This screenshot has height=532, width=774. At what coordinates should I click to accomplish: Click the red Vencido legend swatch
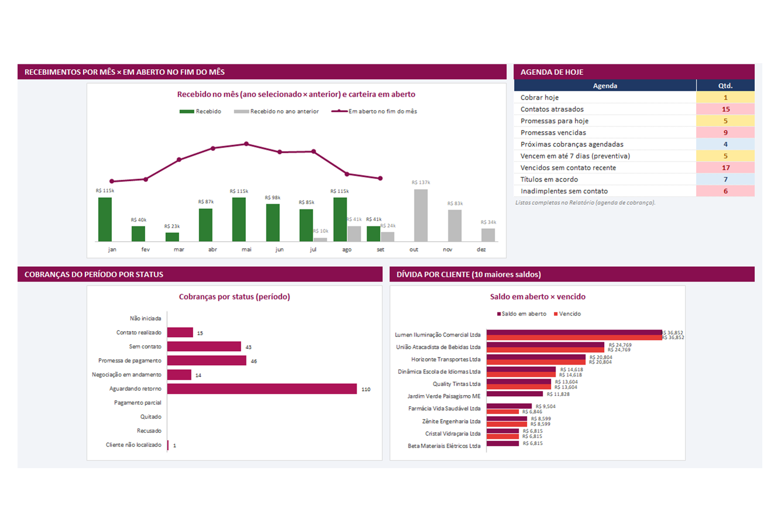[x=556, y=314]
